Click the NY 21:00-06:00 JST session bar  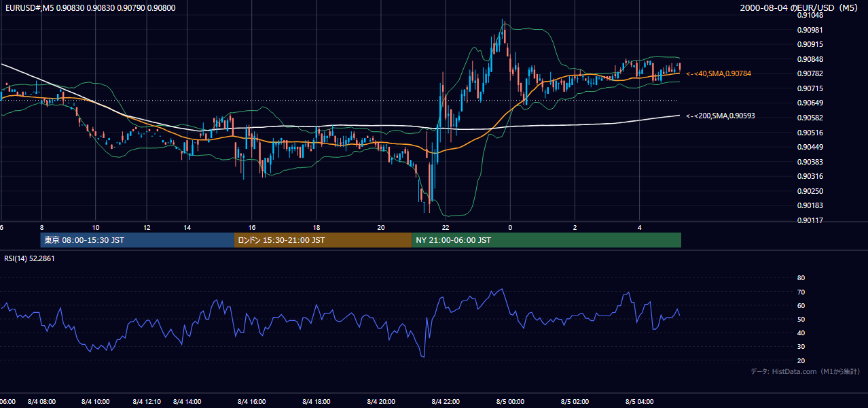546,240
